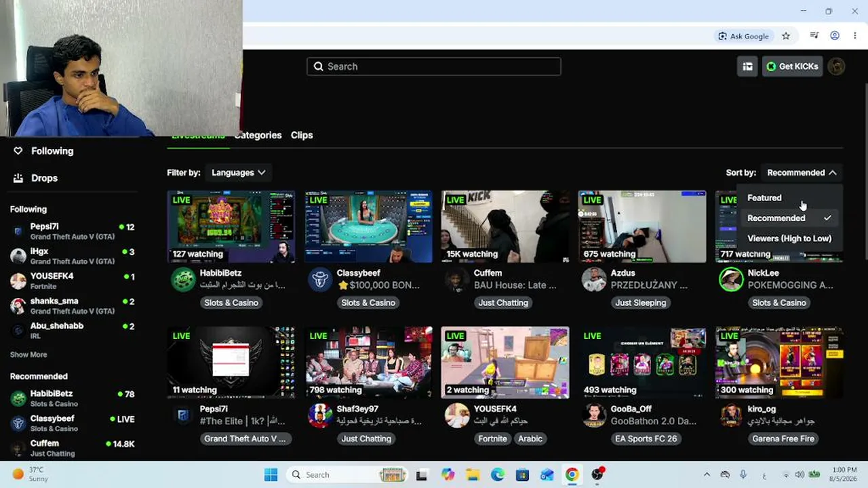Open GooBa_Off stream thumbnail with 493 watching

pyautogui.click(x=642, y=363)
